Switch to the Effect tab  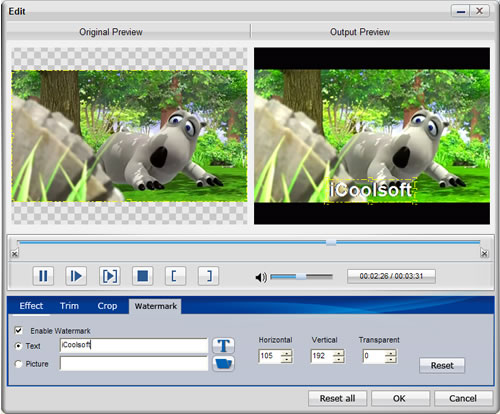[31, 306]
